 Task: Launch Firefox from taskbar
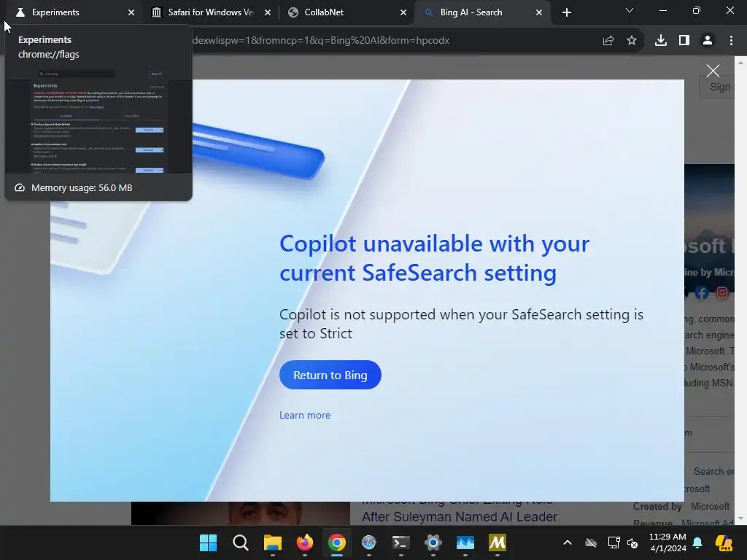point(305,542)
